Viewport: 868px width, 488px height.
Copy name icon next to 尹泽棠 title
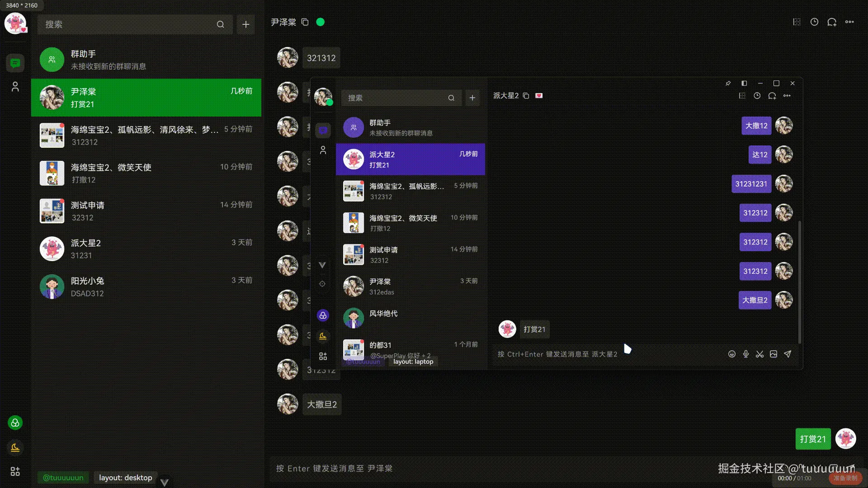tap(305, 22)
